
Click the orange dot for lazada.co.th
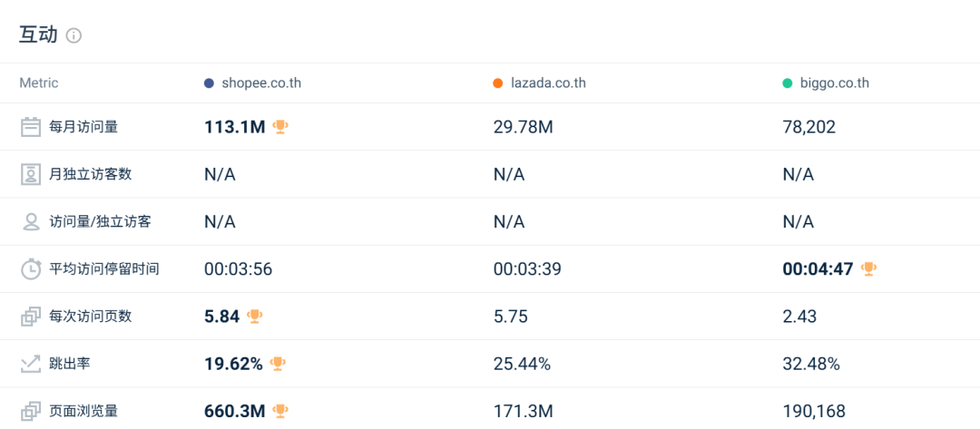pyautogui.click(x=498, y=83)
